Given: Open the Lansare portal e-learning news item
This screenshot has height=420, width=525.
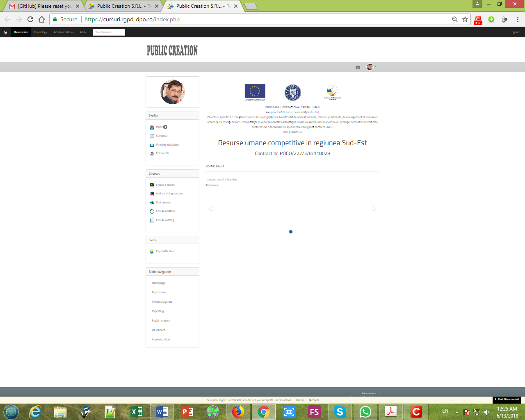Looking at the screenshot, I should click(221, 179).
